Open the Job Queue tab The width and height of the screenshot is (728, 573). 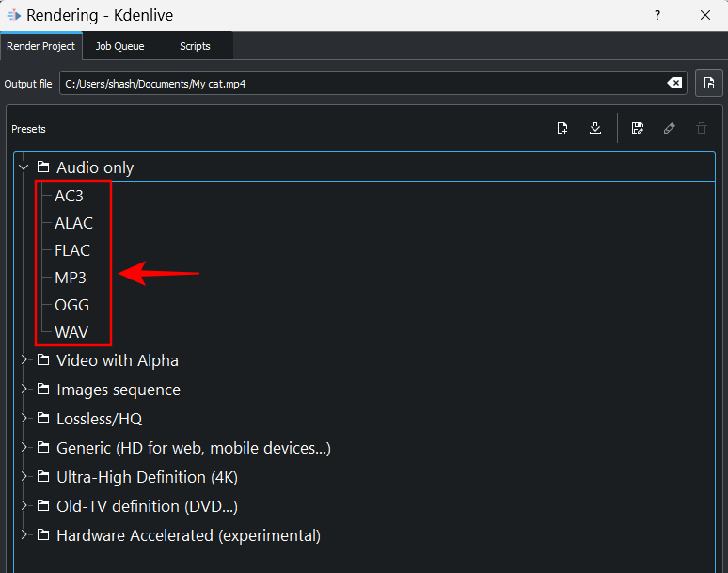click(x=119, y=46)
